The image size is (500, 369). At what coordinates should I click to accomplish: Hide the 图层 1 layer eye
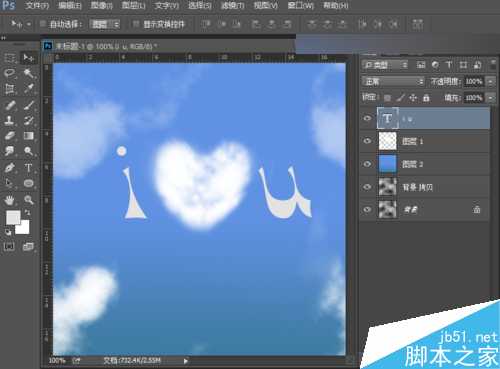point(367,141)
